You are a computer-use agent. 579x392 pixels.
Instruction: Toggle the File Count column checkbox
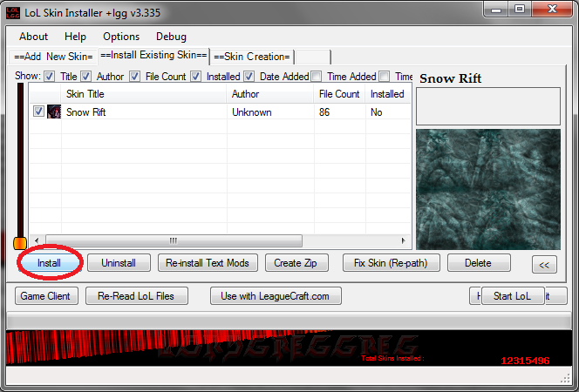(134, 77)
